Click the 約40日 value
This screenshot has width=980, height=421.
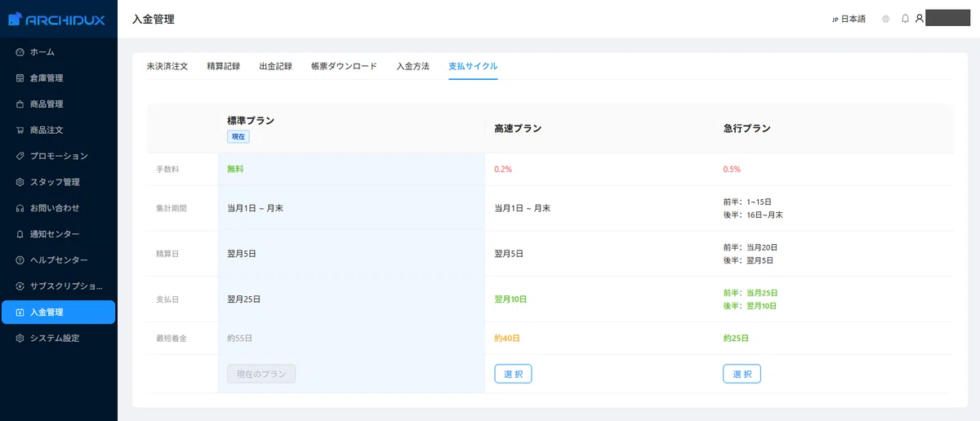pos(507,338)
